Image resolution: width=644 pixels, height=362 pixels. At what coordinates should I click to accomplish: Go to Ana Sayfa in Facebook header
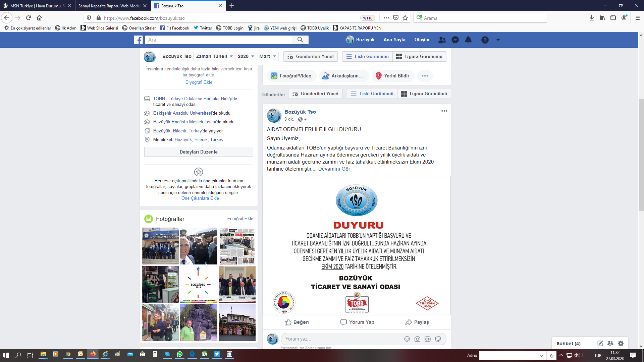(394, 40)
